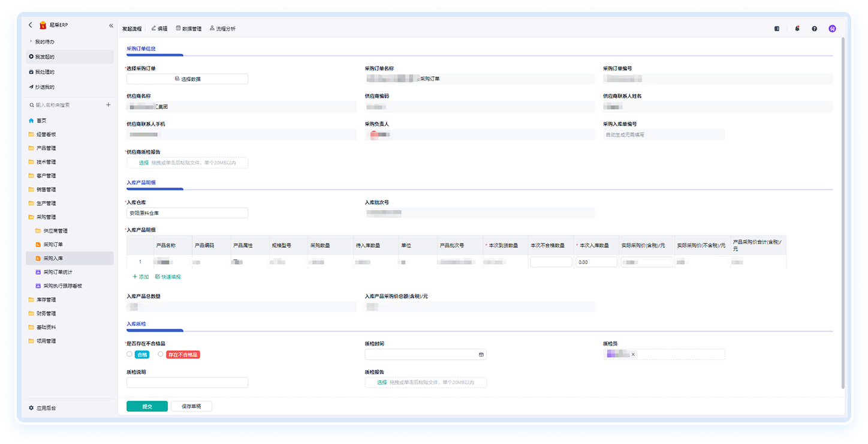Open 入库仓库 dropdown showing 安阳原料仓库
The width and height of the screenshot is (868, 444).
point(187,213)
